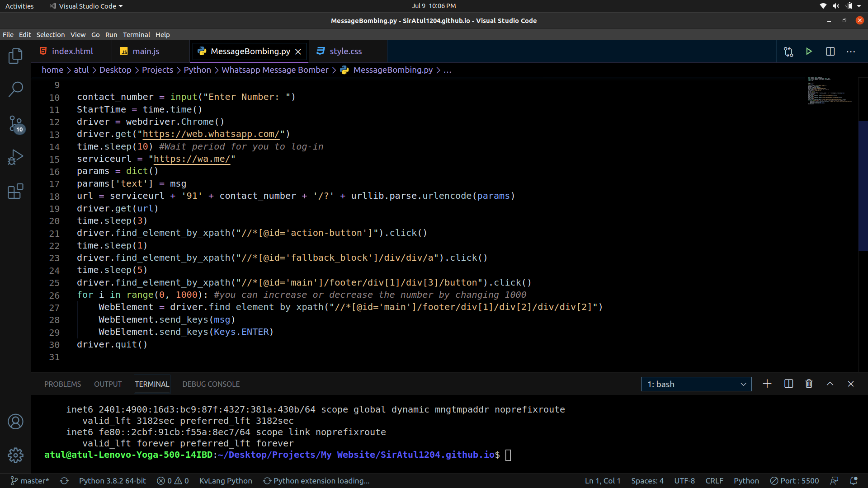
Task: Switch to the PROBLEMS panel tab
Action: pyautogui.click(x=62, y=384)
